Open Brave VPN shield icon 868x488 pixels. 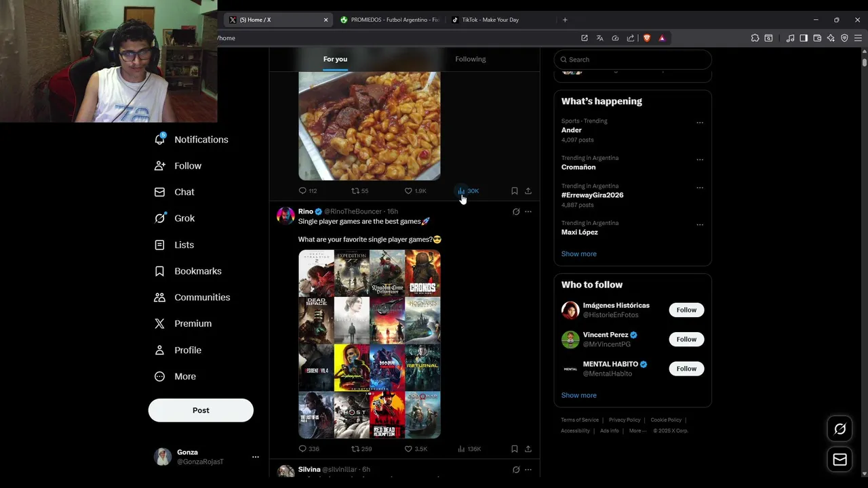[x=844, y=38]
